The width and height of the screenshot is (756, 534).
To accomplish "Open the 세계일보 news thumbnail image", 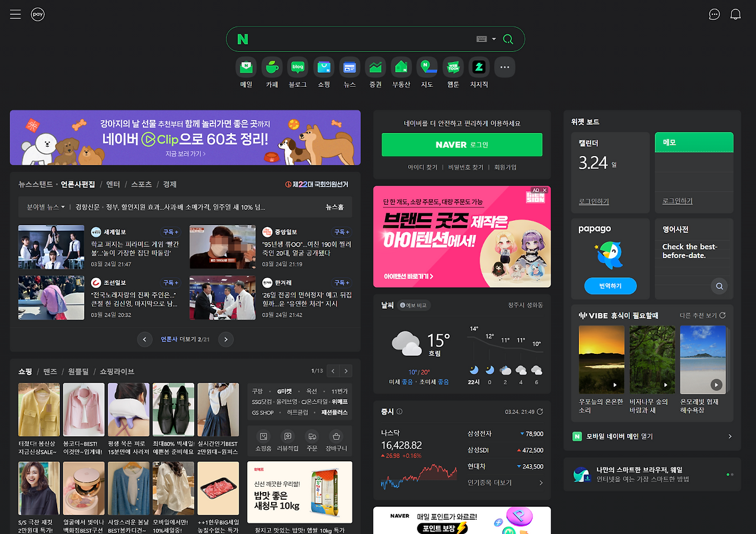I will [51, 246].
